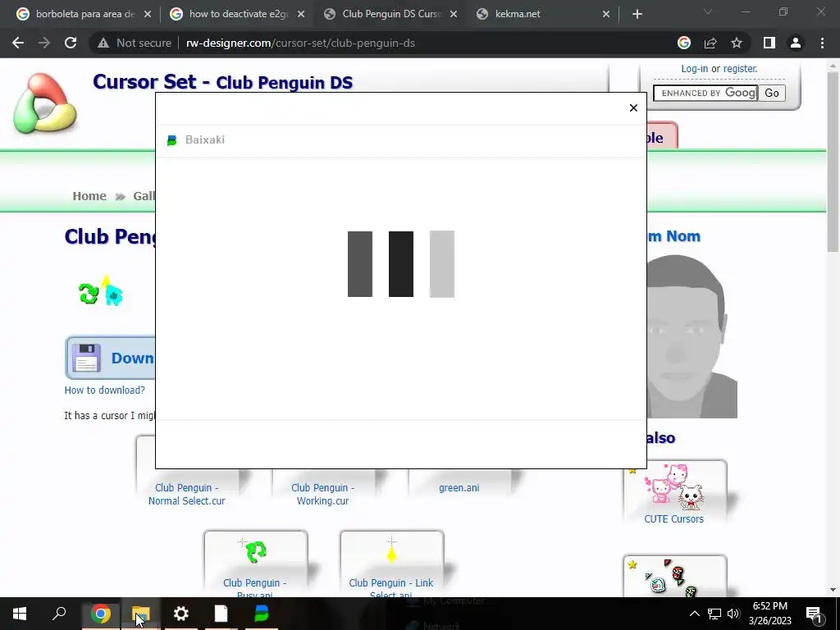Open the cursor set below CUTE Cursors
The height and width of the screenshot is (630, 840).
(675, 576)
